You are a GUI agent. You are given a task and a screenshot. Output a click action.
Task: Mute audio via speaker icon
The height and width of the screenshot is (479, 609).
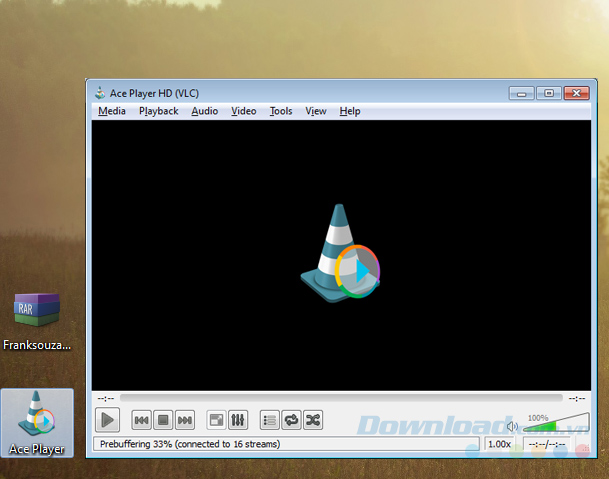click(512, 426)
